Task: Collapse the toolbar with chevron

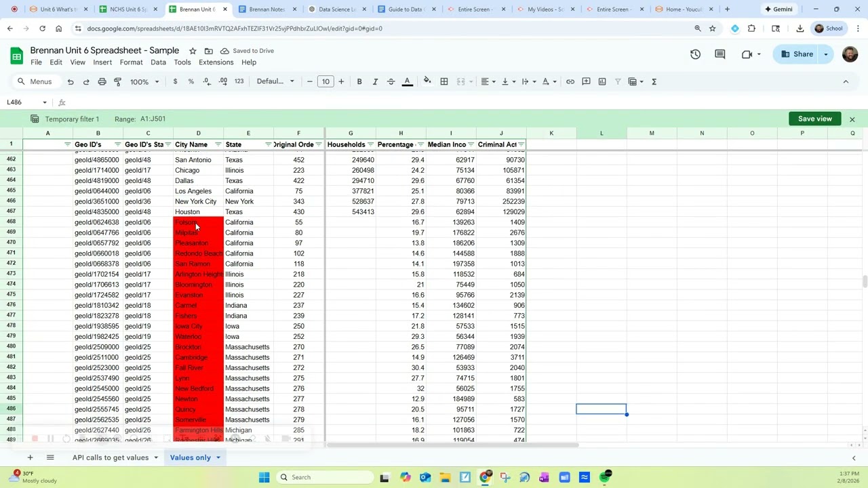Action: pos(846,81)
